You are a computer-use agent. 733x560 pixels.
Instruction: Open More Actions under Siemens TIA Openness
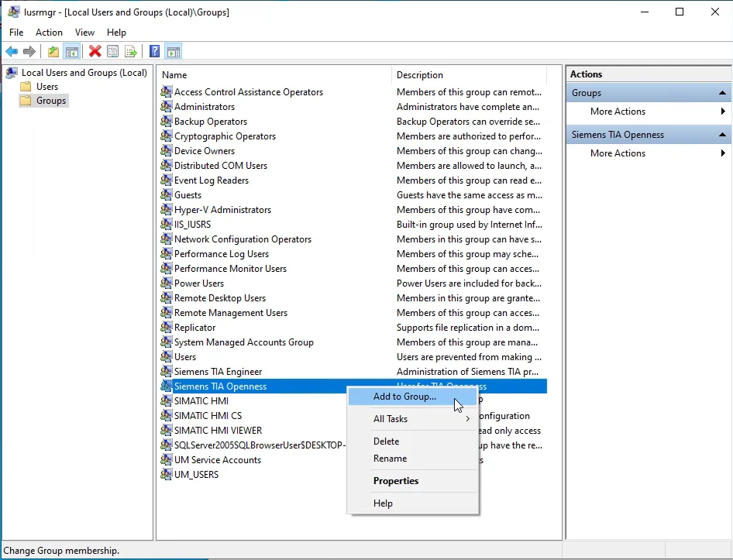649,153
